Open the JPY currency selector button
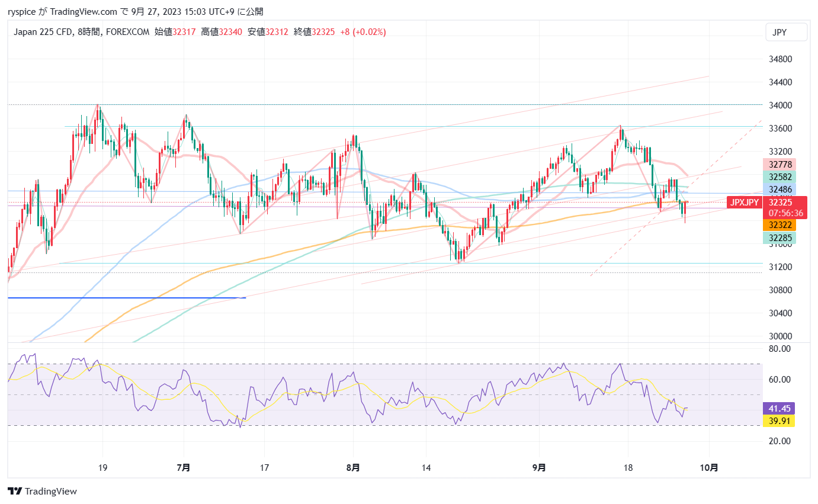The image size is (818, 504). [786, 32]
